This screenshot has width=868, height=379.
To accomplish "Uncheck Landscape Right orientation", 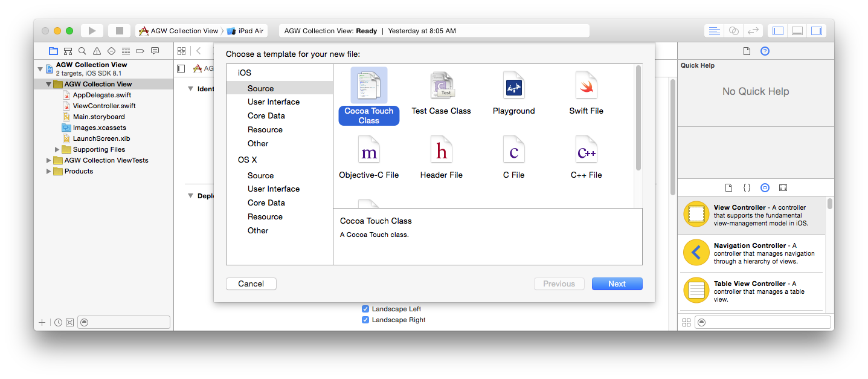I will click(365, 320).
